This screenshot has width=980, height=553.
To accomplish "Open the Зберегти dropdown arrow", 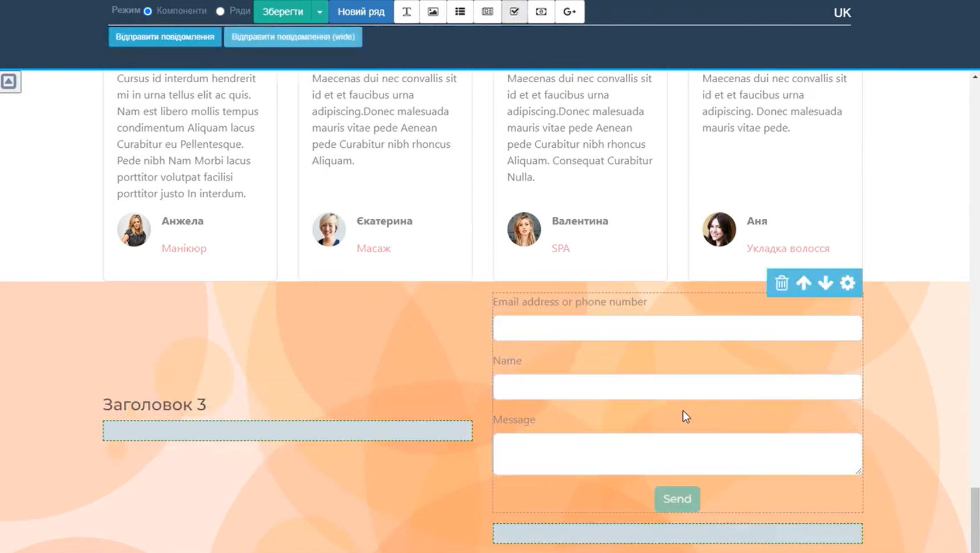I will coord(319,11).
